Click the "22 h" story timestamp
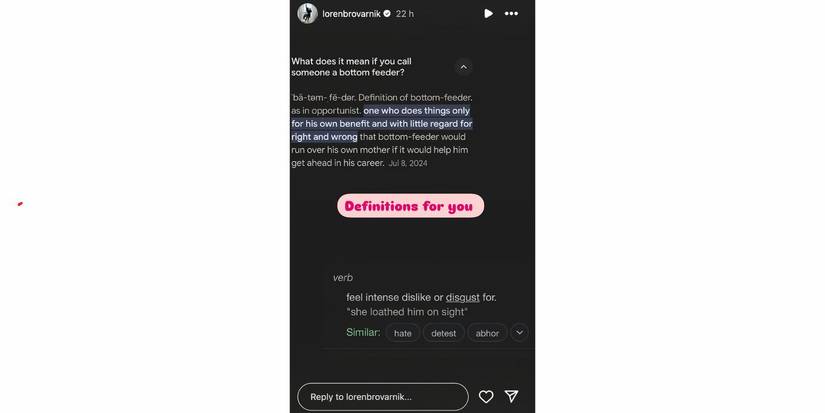The width and height of the screenshot is (825, 413). coord(405,14)
